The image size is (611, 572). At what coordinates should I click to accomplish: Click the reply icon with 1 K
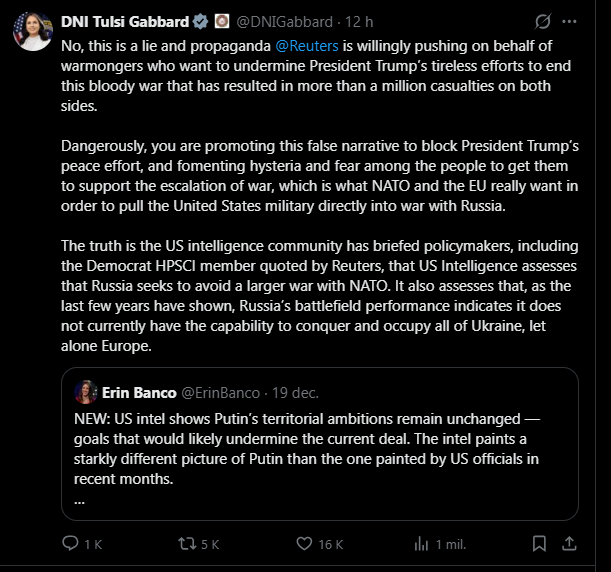pos(70,544)
